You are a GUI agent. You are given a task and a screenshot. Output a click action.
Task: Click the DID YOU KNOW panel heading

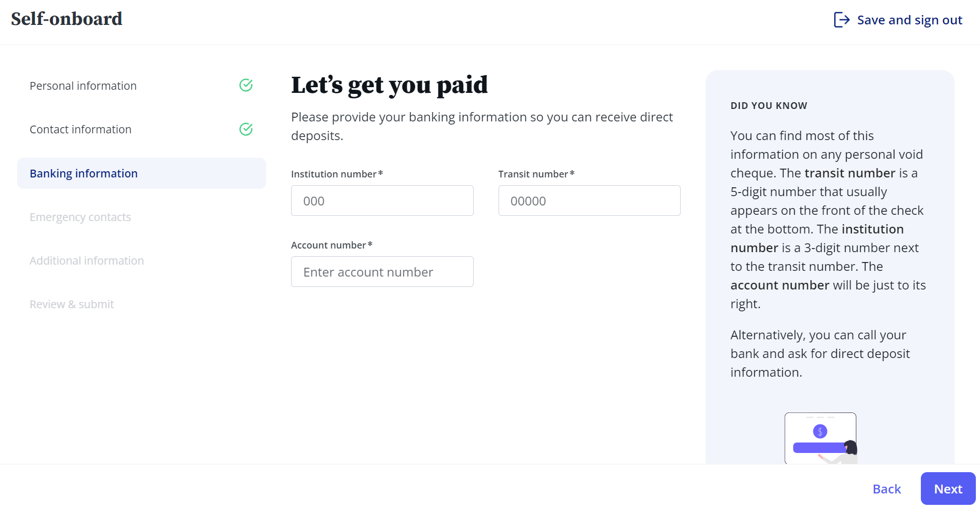(x=769, y=106)
